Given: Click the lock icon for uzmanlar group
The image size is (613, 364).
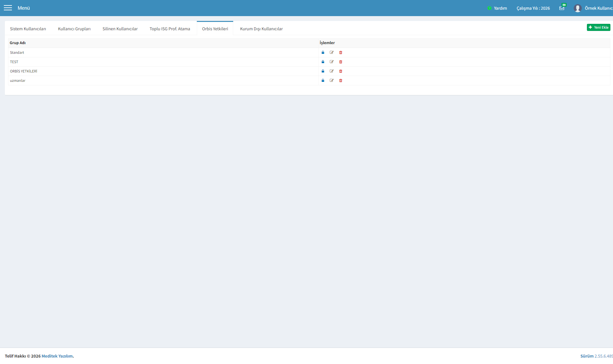Looking at the screenshot, I should pyautogui.click(x=323, y=81).
